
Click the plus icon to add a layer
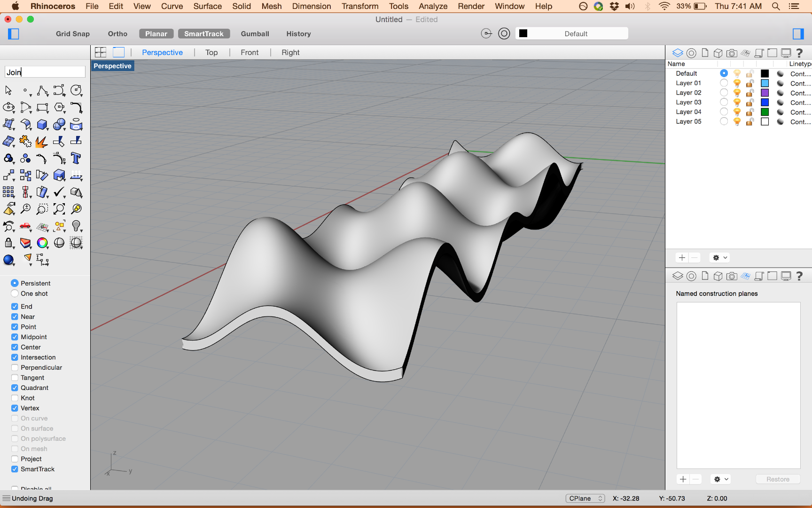(x=681, y=257)
